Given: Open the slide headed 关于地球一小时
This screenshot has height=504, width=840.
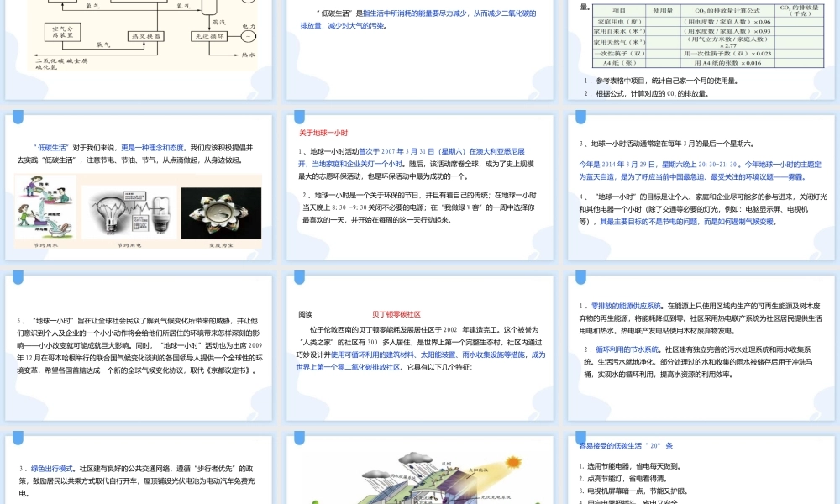Looking at the screenshot, I should (x=420, y=187).
